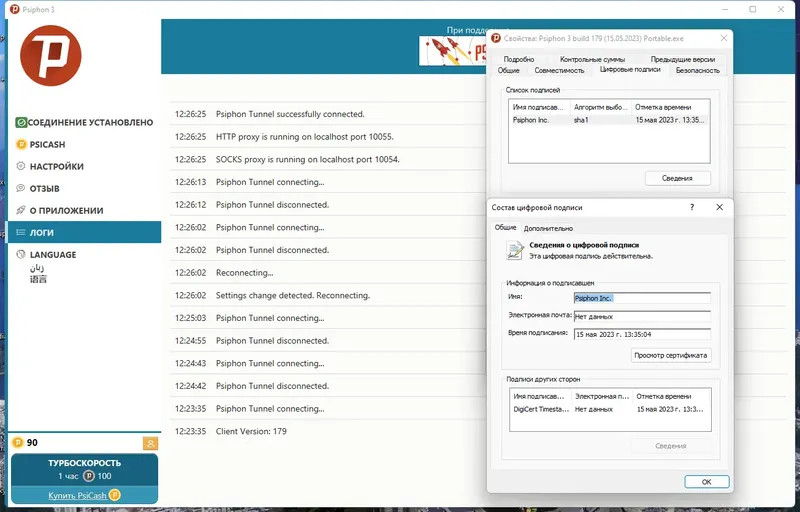Switch to Безопасность tab

tap(697, 70)
